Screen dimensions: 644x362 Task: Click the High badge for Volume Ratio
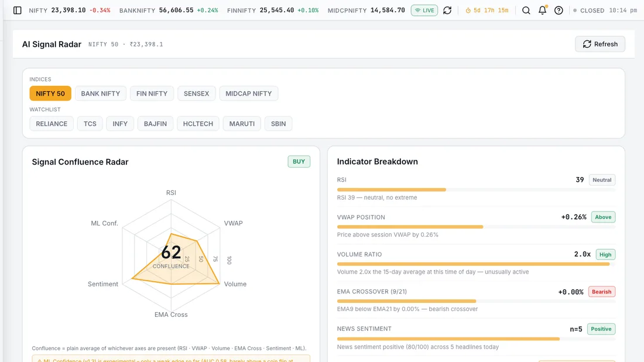pyautogui.click(x=605, y=254)
